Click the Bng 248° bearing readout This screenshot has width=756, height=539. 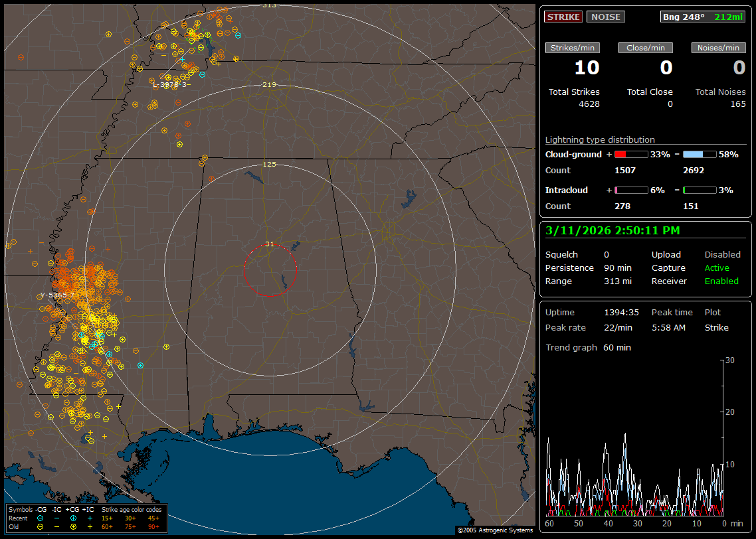tap(684, 17)
